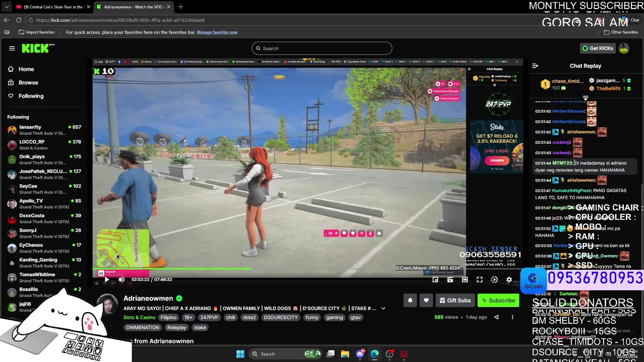Select the 247PVP tag
Screen dimensions: 644x362
tap(208, 318)
